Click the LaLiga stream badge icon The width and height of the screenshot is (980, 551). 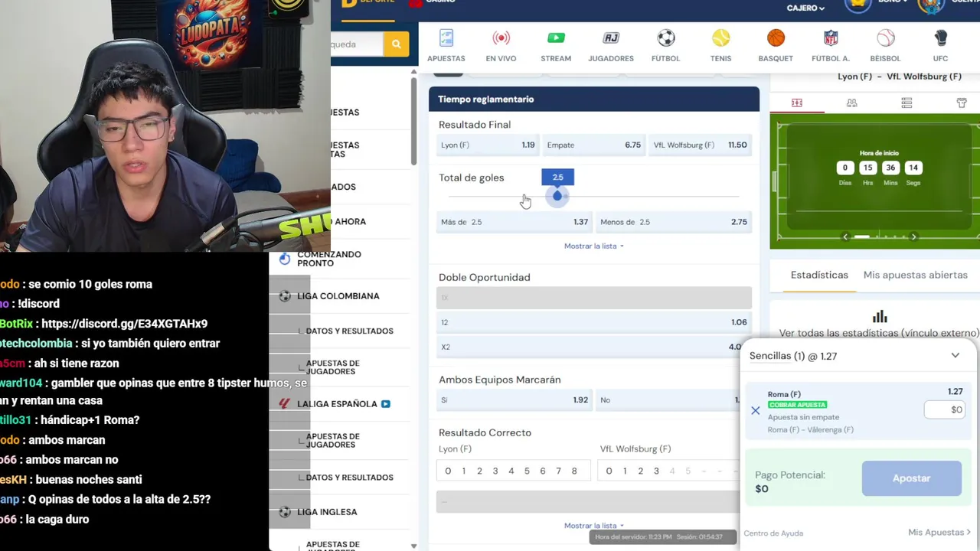tap(386, 404)
